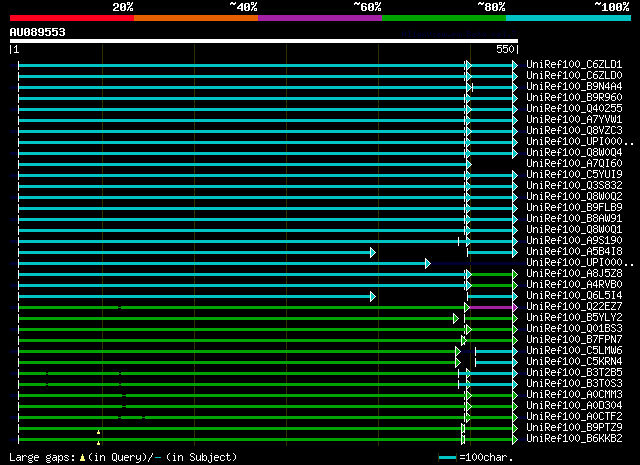Click the ~40% legend label

pos(244,7)
